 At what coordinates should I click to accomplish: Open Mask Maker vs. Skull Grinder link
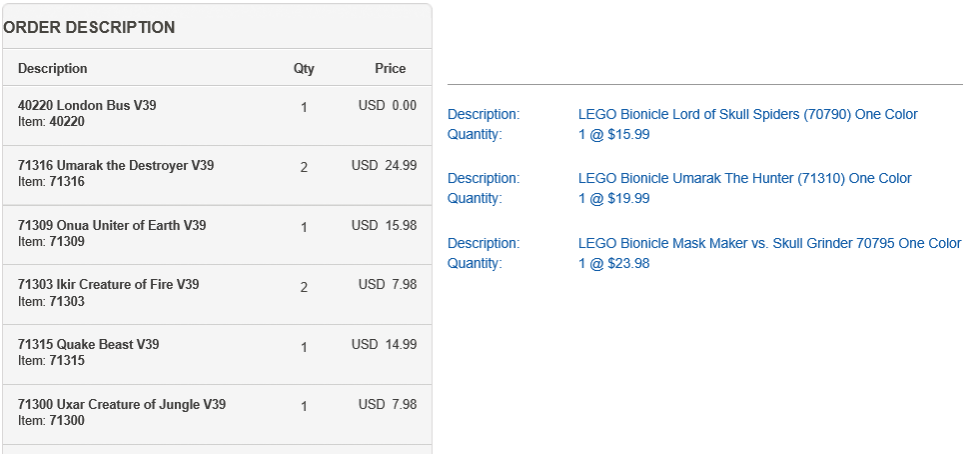click(x=769, y=243)
